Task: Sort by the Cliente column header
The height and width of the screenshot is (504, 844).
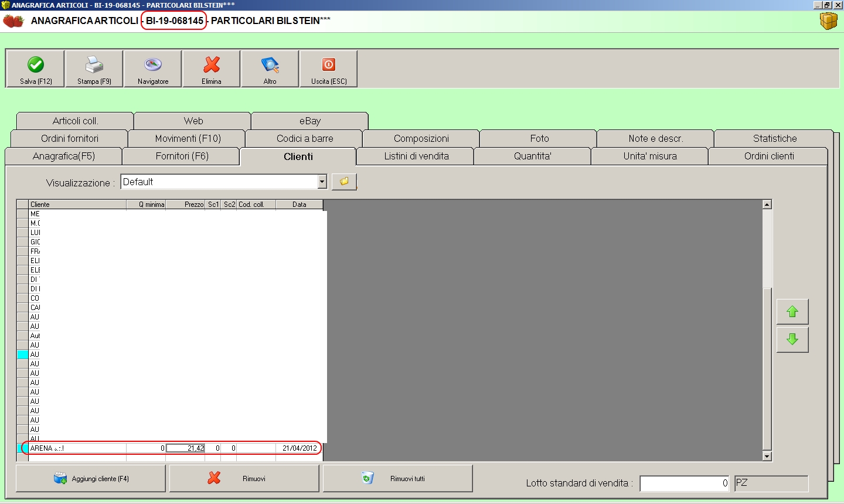Action: click(77, 205)
